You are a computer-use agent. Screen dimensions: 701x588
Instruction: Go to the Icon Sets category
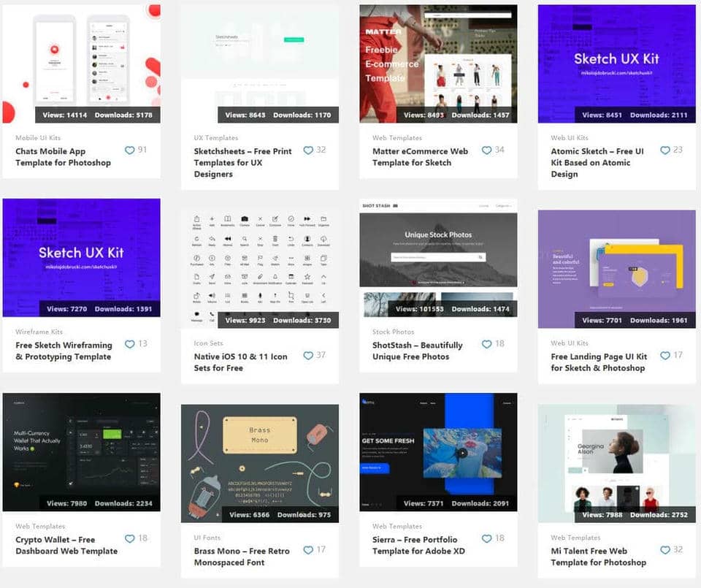click(x=208, y=343)
